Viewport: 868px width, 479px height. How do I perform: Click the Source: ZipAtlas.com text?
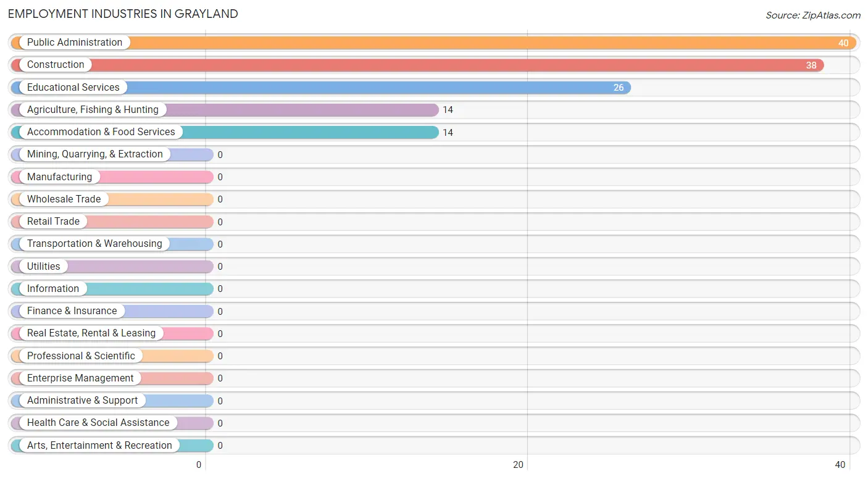(x=813, y=15)
